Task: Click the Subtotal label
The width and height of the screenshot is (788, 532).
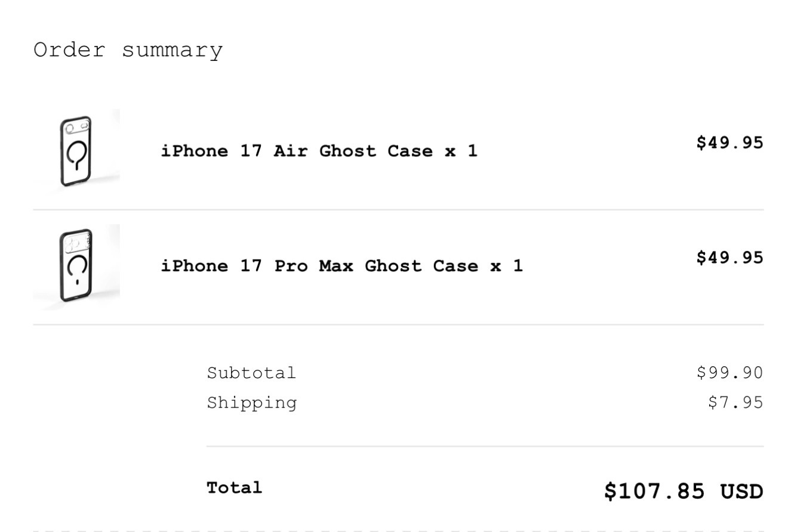Action: tap(251, 373)
